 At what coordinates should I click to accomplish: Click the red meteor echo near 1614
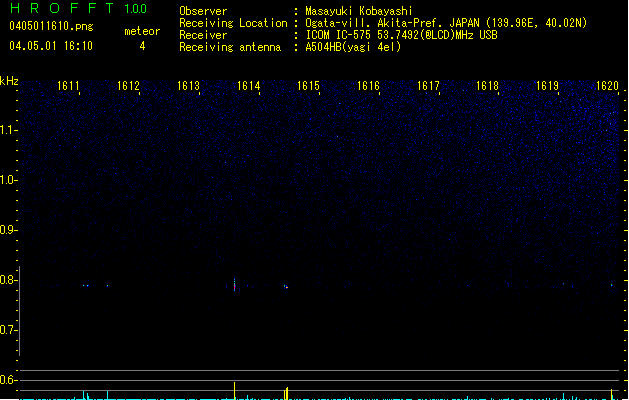point(235,286)
